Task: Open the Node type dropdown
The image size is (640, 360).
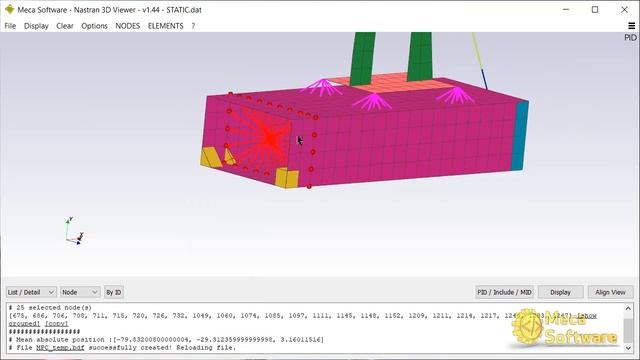Action: pyautogui.click(x=80, y=292)
